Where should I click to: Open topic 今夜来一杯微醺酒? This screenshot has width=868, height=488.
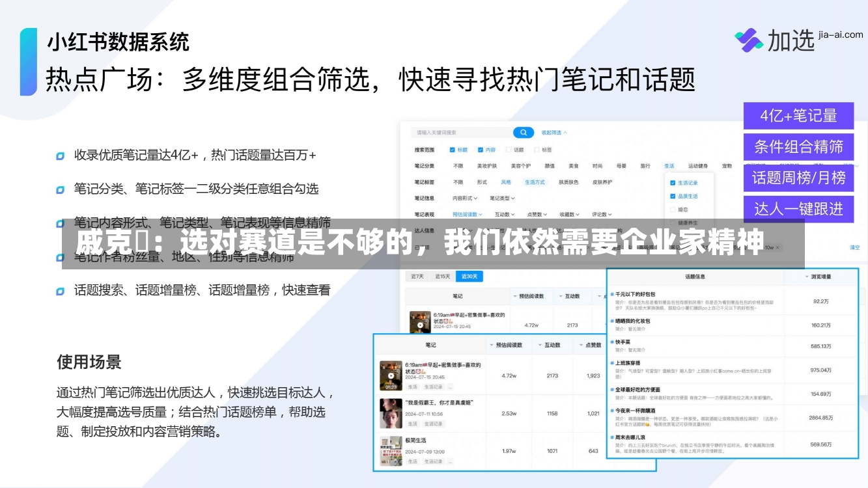tap(635, 411)
